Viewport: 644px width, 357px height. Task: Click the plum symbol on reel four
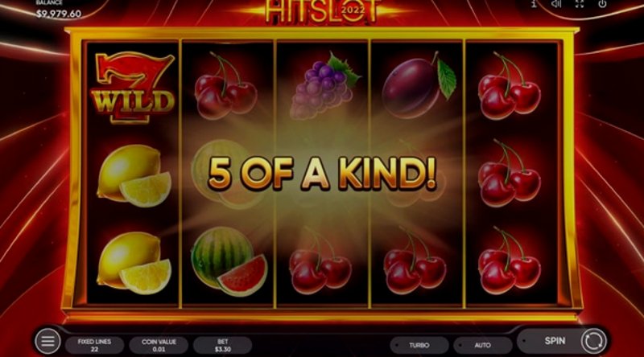[418, 85]
